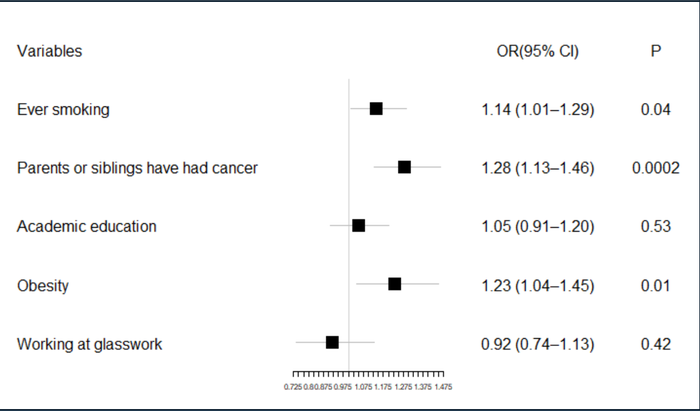Screen dimensions: 700x411
Task: Select the P column header
Action: tap(655, 50)
